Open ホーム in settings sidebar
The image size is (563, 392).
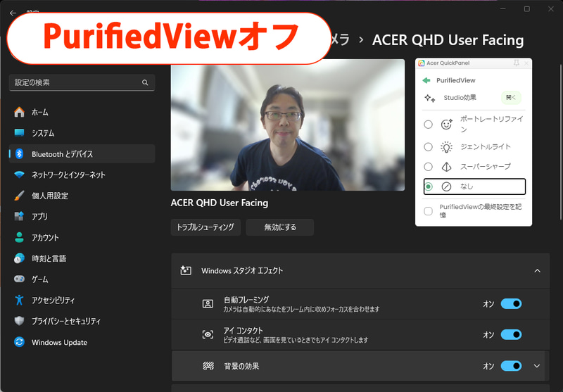click(82, 112)
